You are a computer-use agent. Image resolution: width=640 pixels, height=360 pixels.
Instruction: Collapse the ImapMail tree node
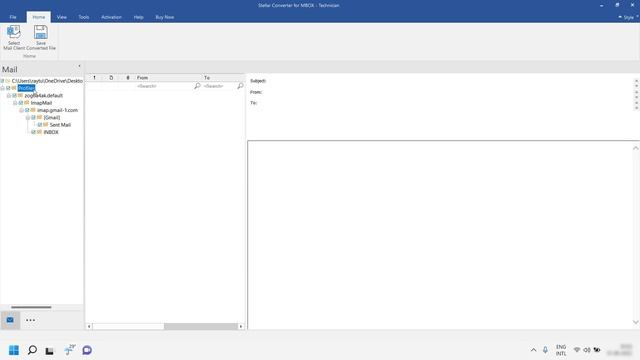point(15,103)
